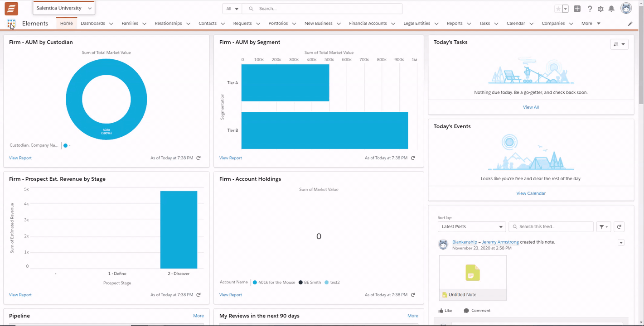
Task: Open the Legal Entities tab
Action: click(416, 24)
